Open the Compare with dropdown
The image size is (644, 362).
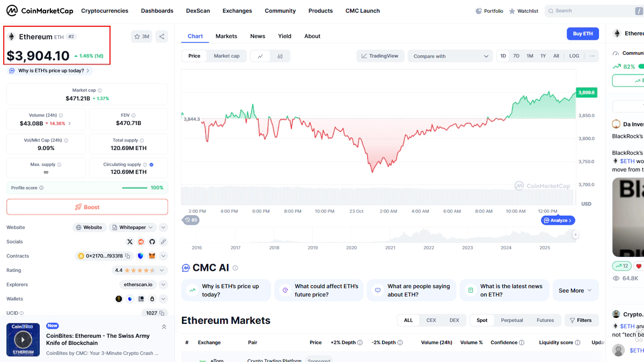[x=450, y=56]
